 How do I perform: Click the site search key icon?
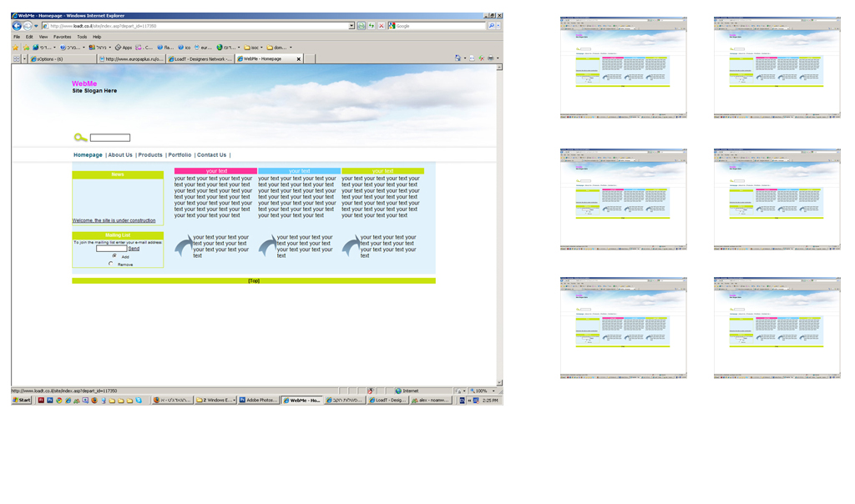click(x=80, y=138)
